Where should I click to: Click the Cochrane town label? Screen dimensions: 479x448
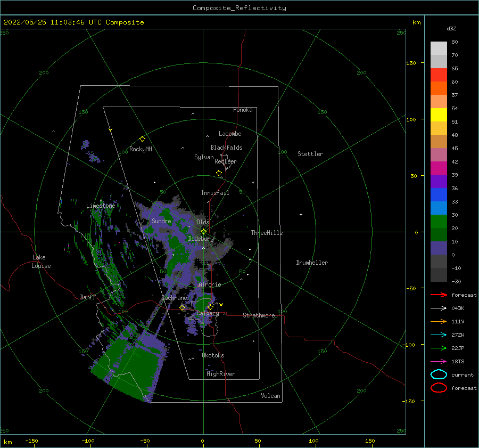coord(174,298)
